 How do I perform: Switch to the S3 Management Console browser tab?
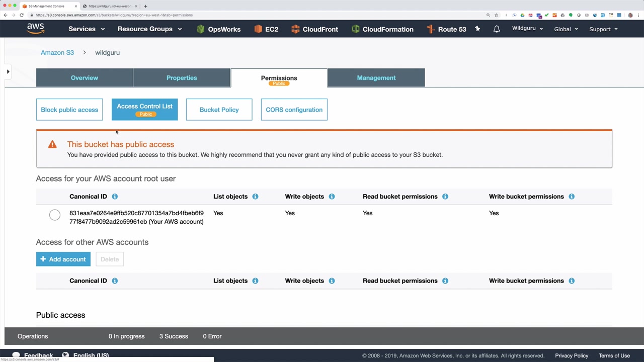click(x=49, y=6)
